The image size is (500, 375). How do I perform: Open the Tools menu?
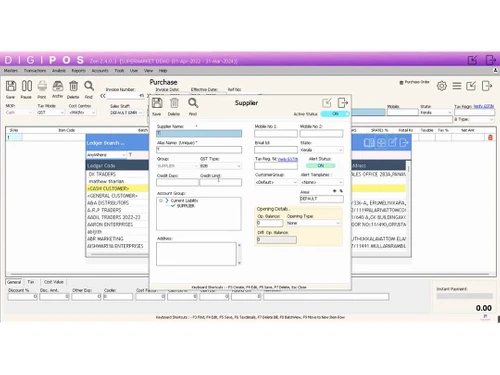click(119, 71)
